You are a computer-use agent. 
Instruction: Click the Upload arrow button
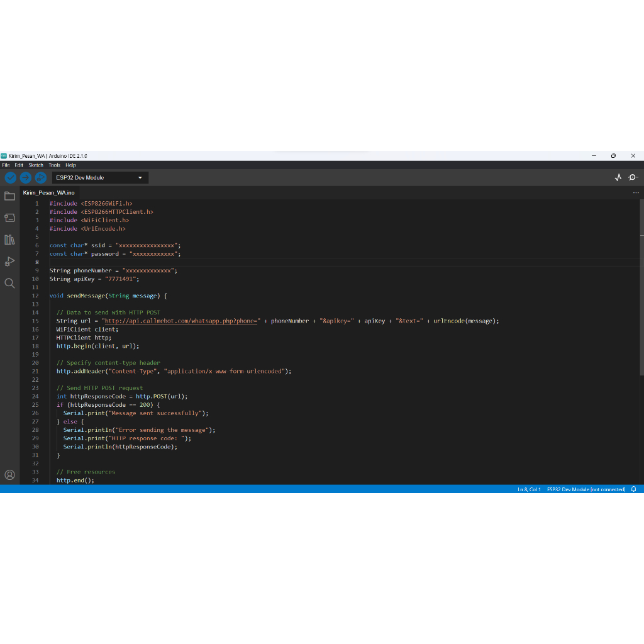tap(25, 177)
